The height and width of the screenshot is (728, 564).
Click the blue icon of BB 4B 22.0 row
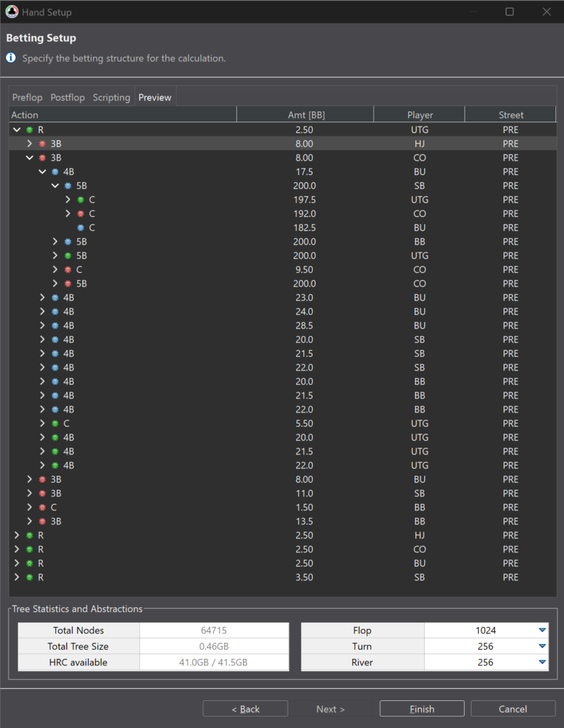coord(55,409)
